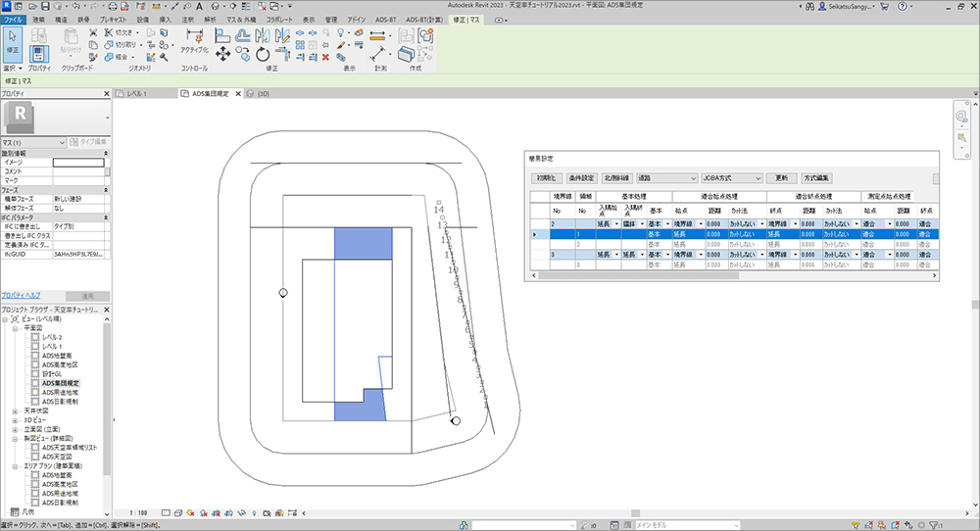
Task: Click the 更新 button in settings panel
Action: point(781,178)
